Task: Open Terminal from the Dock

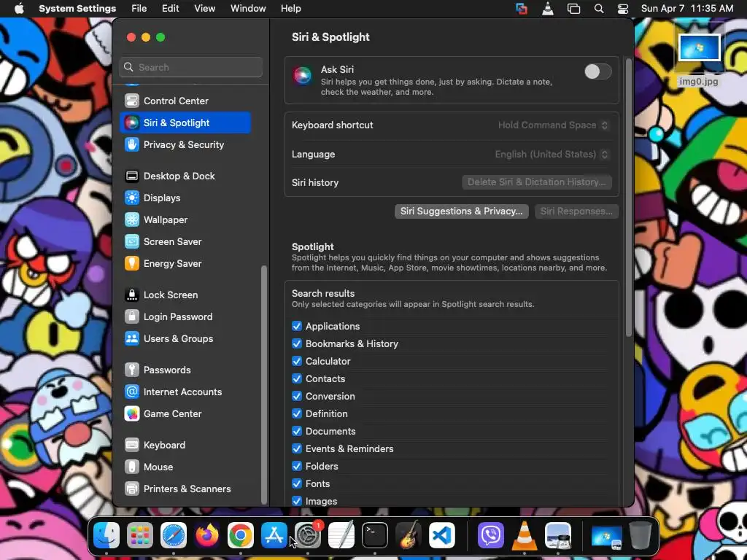Action: [375, 535]
